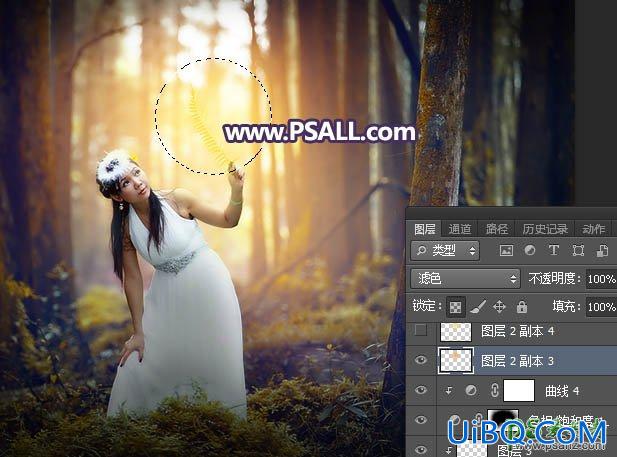Select the layer named 曲线 4
617x457 pixels.
click(x=562, y=391)
